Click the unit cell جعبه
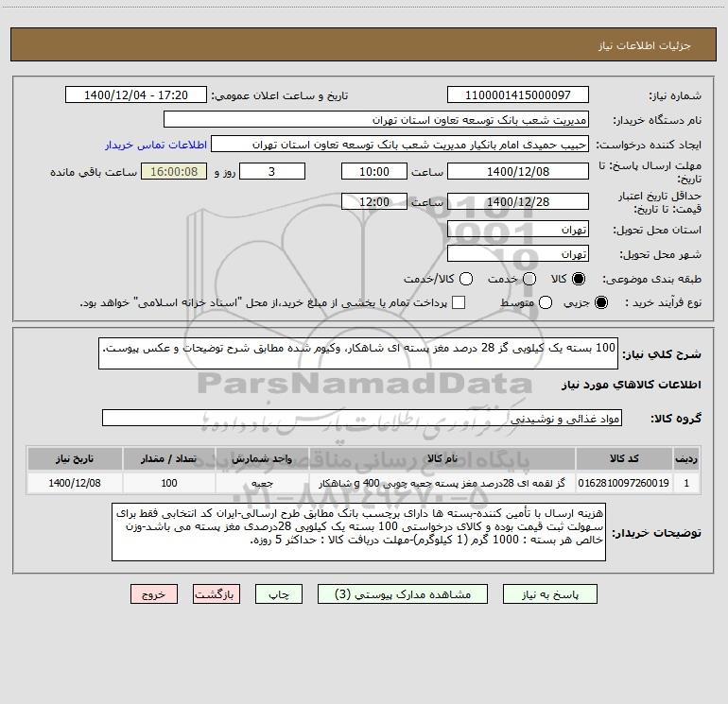 tap(262, 483)
